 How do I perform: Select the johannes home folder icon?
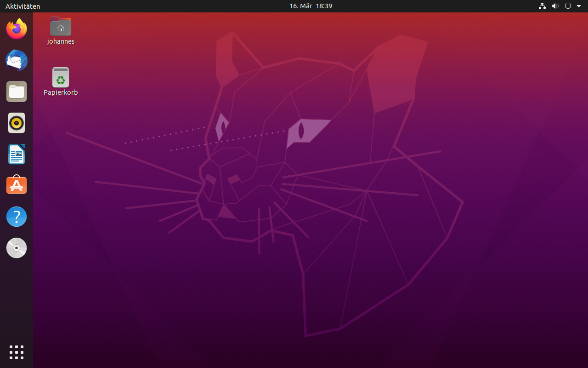(x=61, y=27)
